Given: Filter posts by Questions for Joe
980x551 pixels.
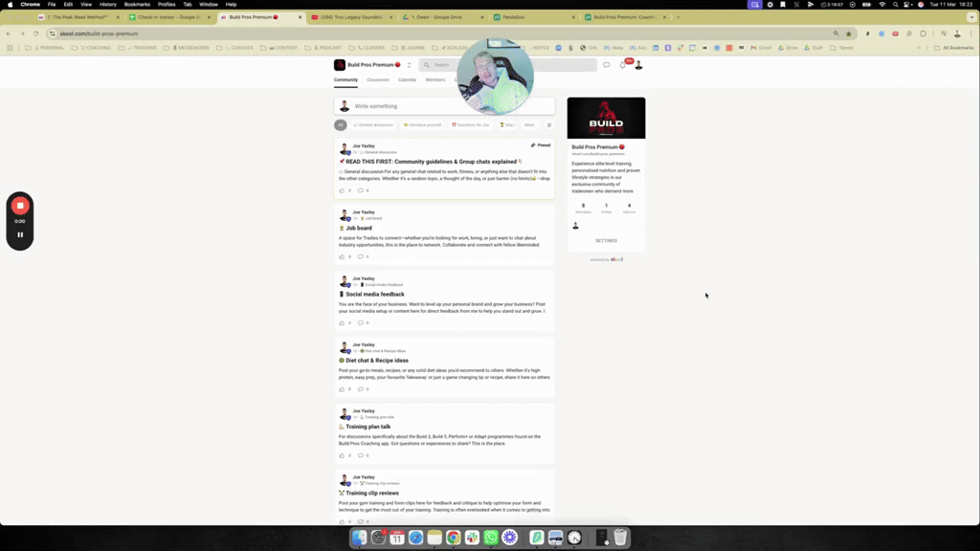Looking at the screenshot, I should coord(471,125).
